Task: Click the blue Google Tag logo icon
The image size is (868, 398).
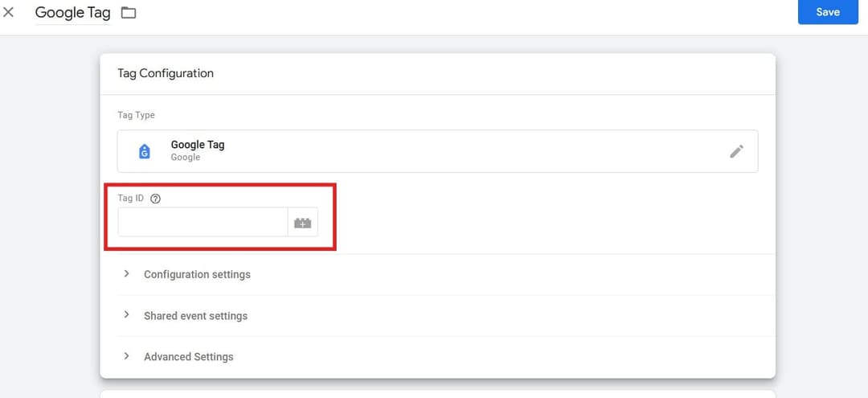Action: tap(145, 151)
